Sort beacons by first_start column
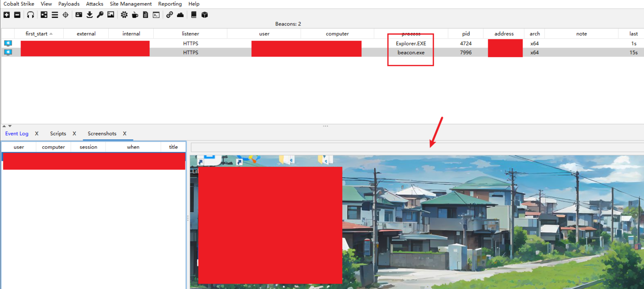 [39, 34]
